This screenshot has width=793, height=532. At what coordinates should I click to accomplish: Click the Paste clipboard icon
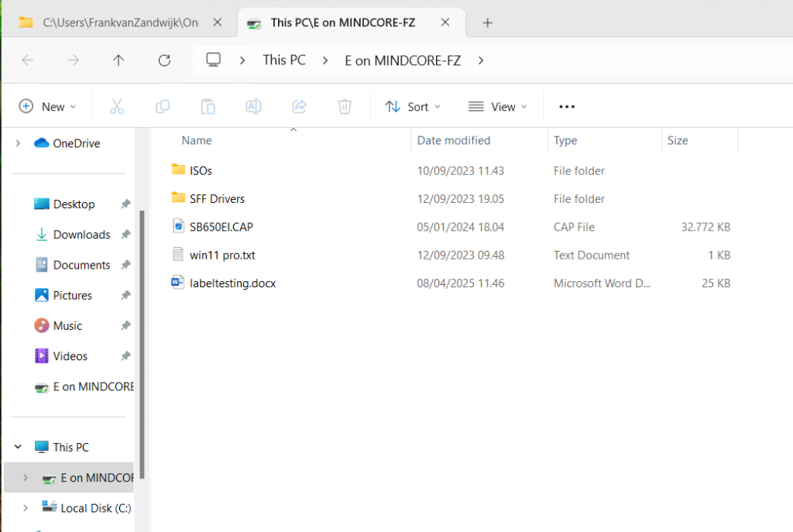tap(208, 107)
